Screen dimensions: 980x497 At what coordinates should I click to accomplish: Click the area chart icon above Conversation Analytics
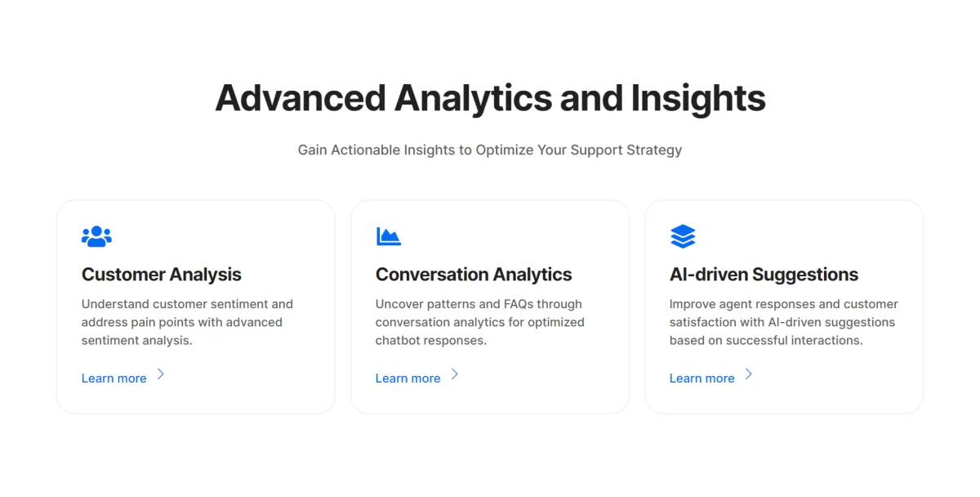tap(389, 237)
